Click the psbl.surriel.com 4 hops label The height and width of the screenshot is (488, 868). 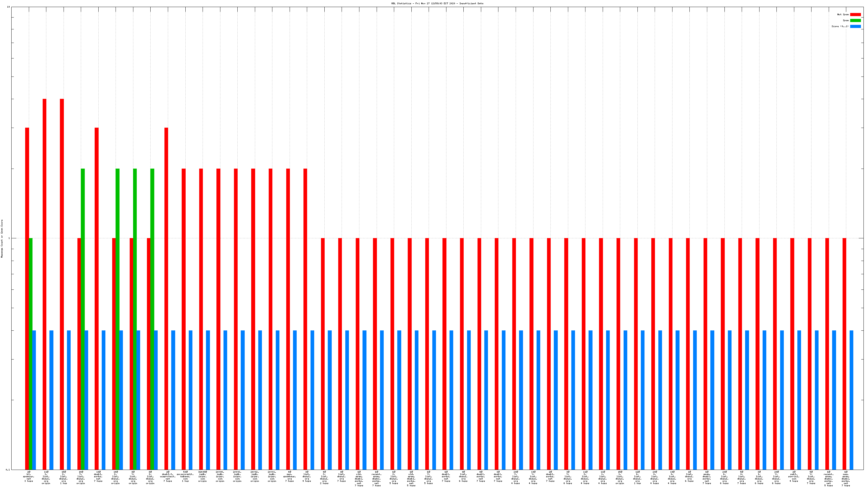[x=793, y=476]
